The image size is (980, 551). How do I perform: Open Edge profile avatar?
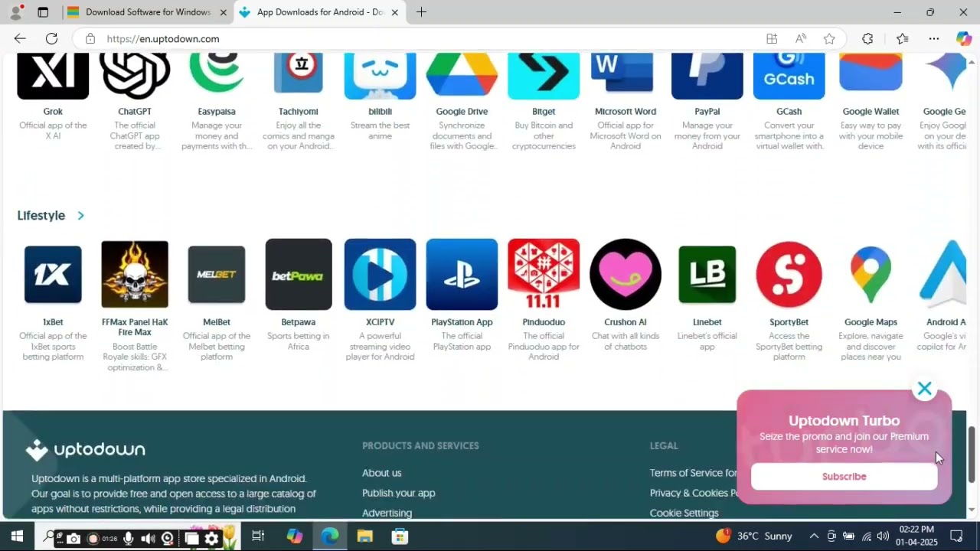(15, 12)
